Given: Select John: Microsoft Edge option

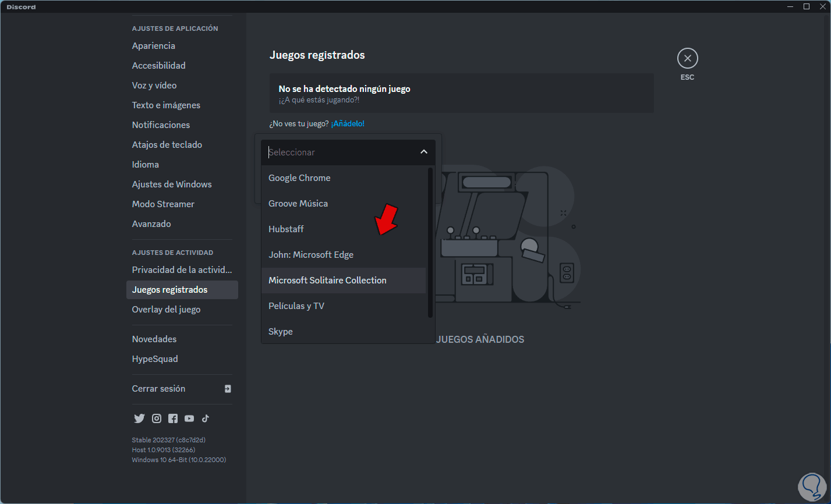Looking at the screenshot, I should [344, 255].
